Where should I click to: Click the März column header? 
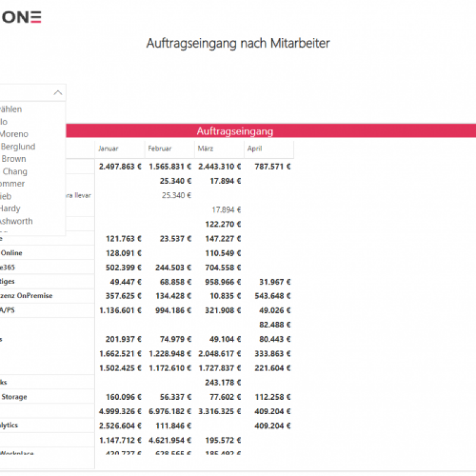click(x=206, y=149)
